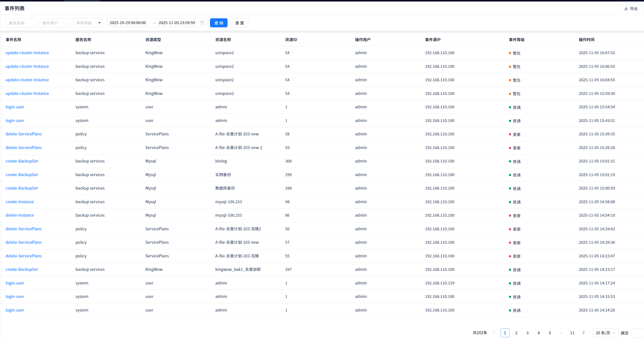Click the 查询 button
This screenshot has width=644, height=339.
[219, 23]
